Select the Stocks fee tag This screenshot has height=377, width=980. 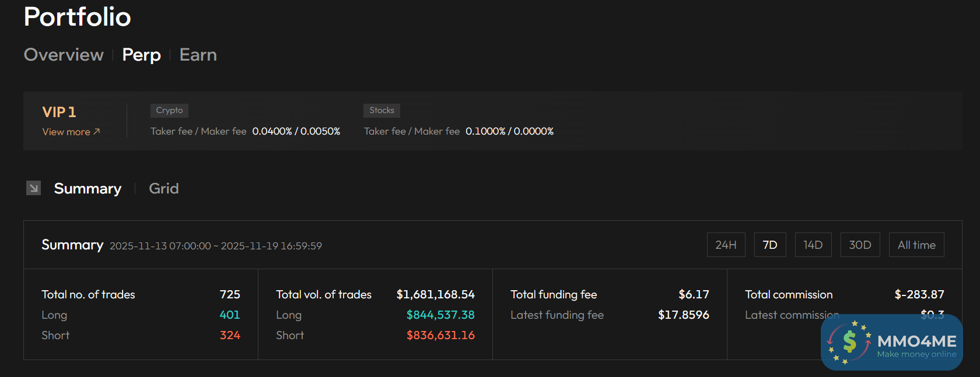pyautogui.click(x=381, y=110)
